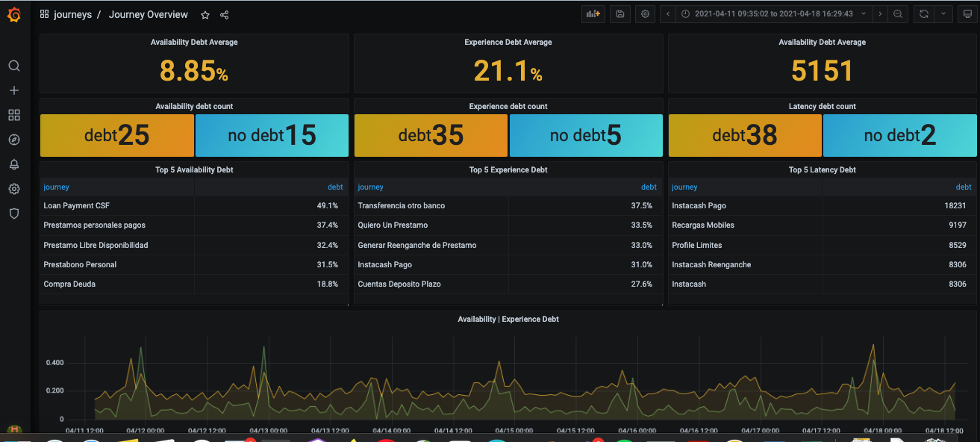Star the Journey Overview dashboard
This screenshot has height=442, width=980.
[x=205, y=15]
